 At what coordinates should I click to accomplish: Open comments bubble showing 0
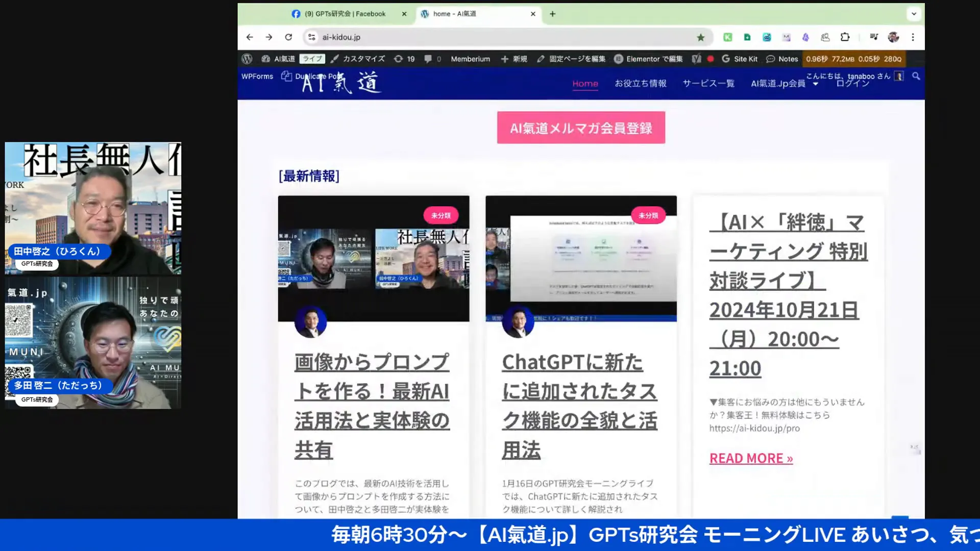[x=432, y=59]
